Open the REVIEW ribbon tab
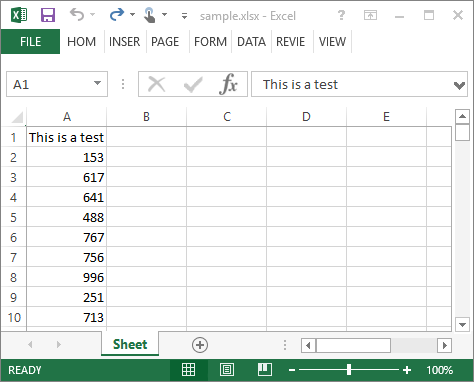The image size is (474, 382). (x=291, y=42)
